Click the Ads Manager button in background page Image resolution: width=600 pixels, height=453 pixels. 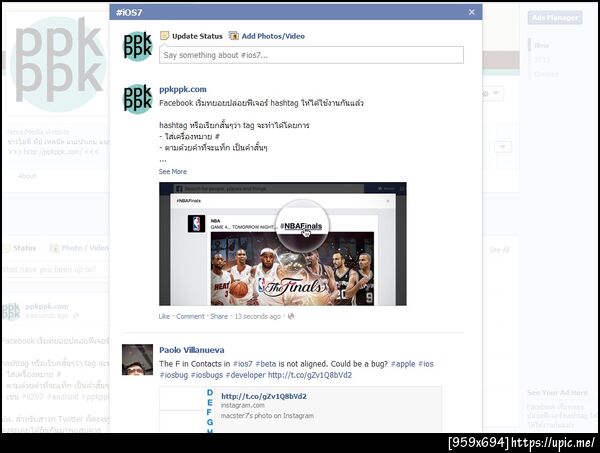coord(555,18)
